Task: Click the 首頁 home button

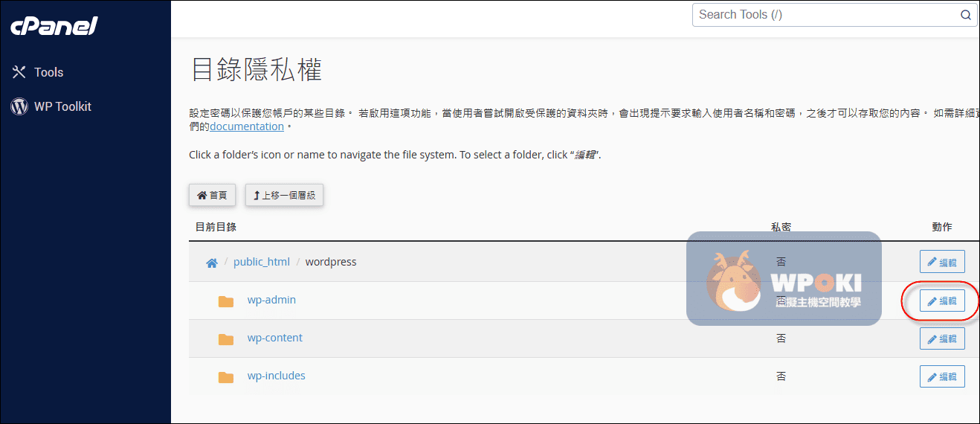Action: [212, 196]
